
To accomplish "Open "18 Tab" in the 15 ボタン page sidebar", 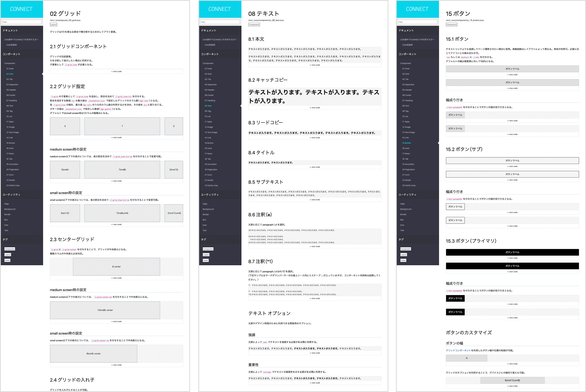I will pos(405,159).
